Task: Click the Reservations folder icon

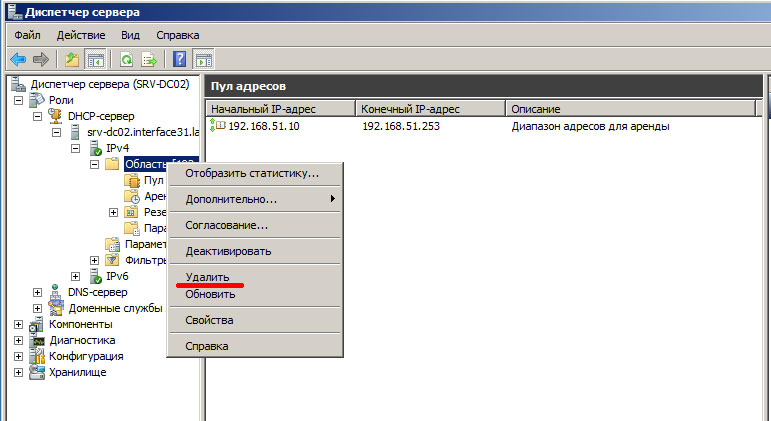Action: click(x=131, y=212)
